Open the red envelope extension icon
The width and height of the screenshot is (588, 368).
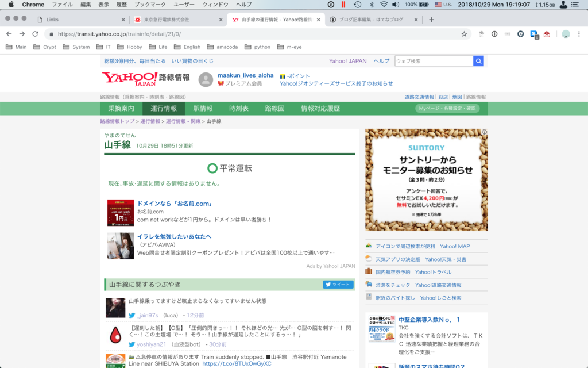(547, 33)
